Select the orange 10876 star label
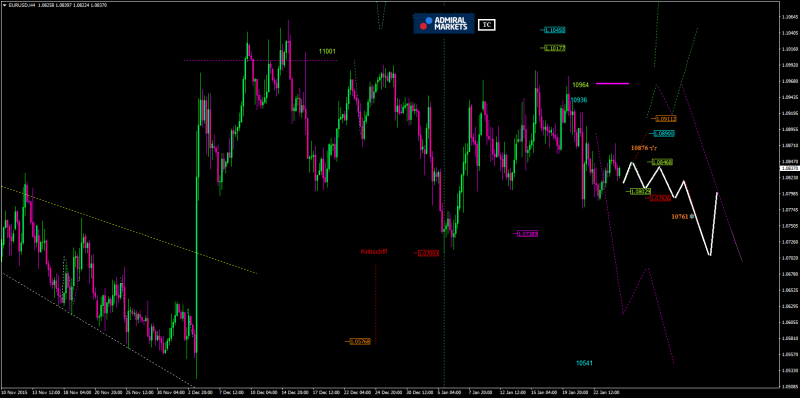This screenshot has width=800, height=398. point(643,148)
